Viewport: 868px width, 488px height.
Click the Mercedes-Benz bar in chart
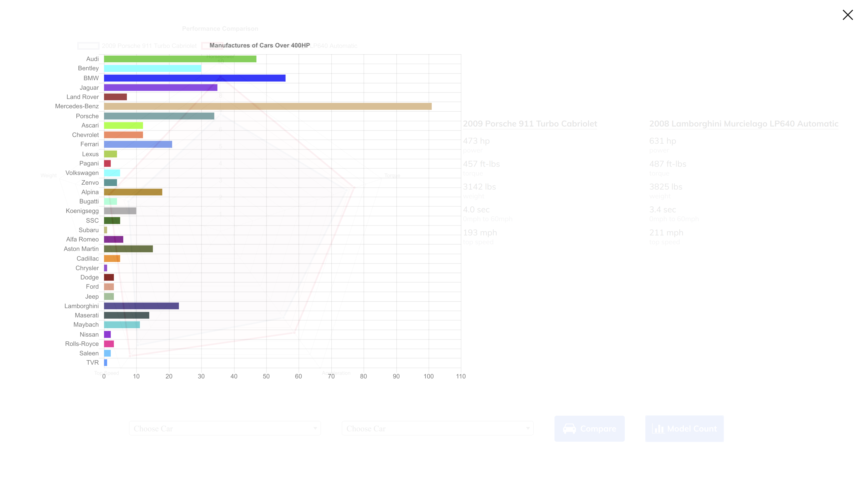[x=268, y=106]
